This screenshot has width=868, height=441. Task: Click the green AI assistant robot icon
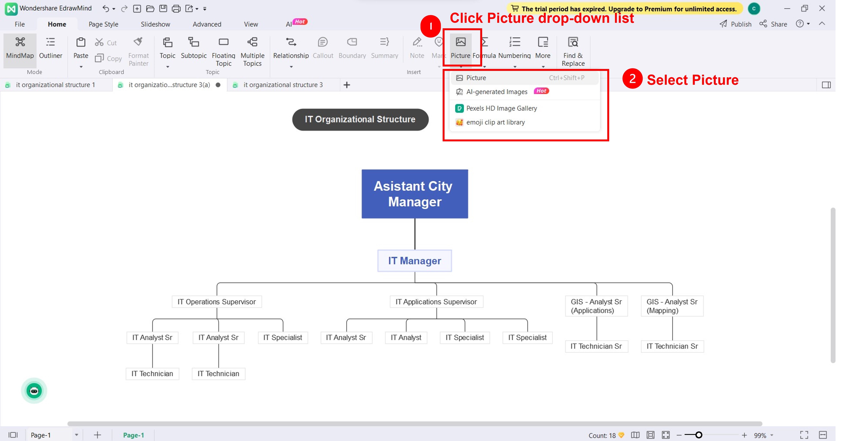pos(34,391)
